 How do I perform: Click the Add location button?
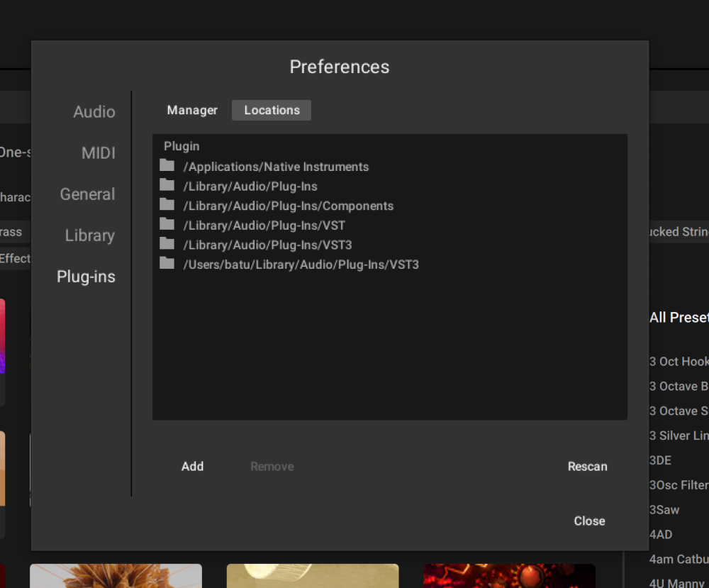point(192,466)
